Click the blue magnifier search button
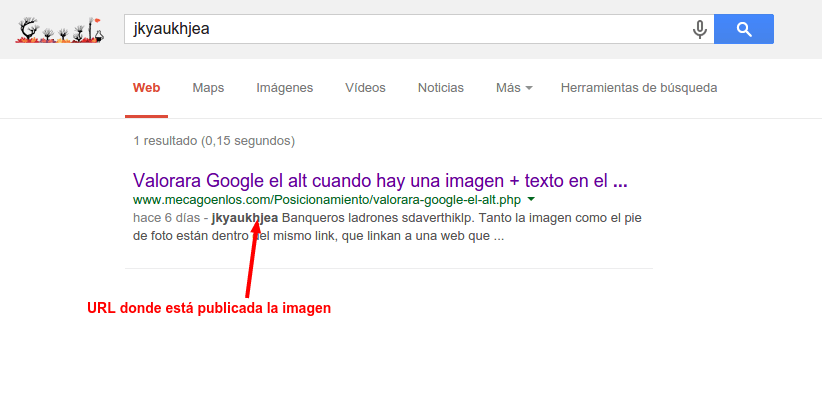822x404 pixels. [x=743, y=29]
